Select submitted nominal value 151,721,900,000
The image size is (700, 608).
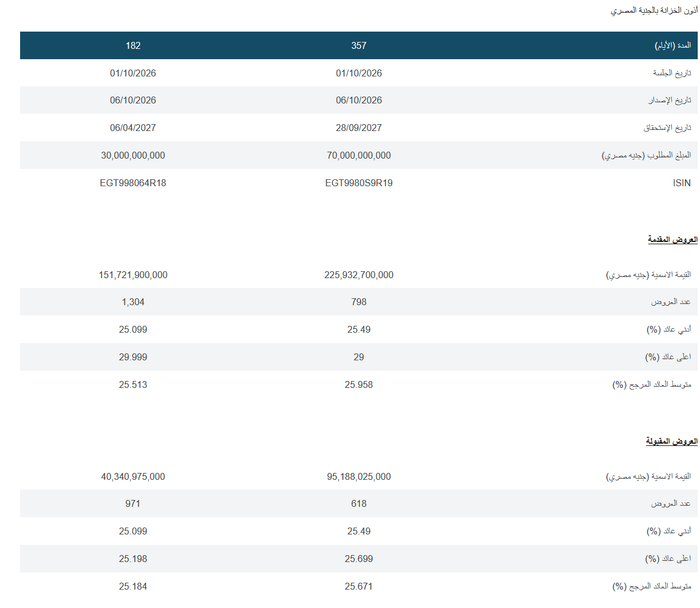tap(133, 275)
